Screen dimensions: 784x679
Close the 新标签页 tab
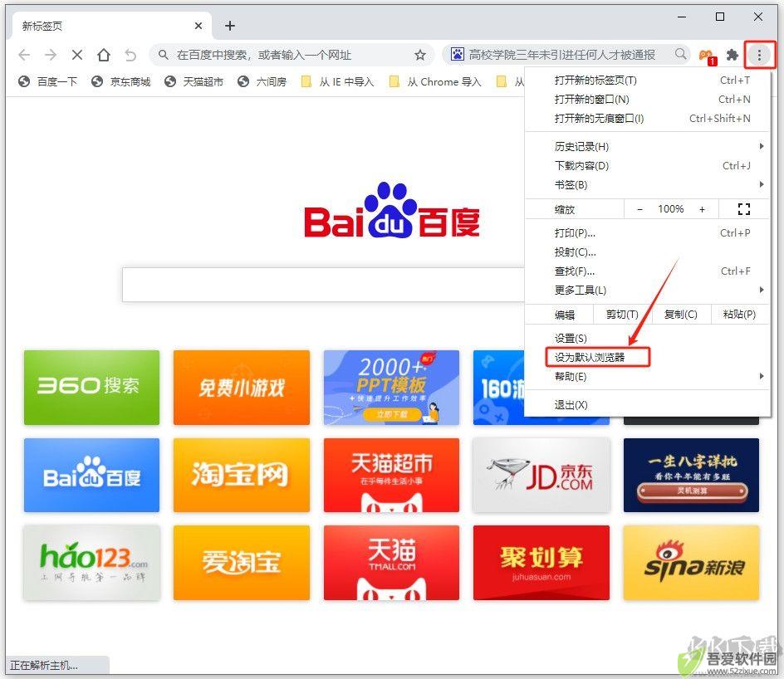(198, 26)
